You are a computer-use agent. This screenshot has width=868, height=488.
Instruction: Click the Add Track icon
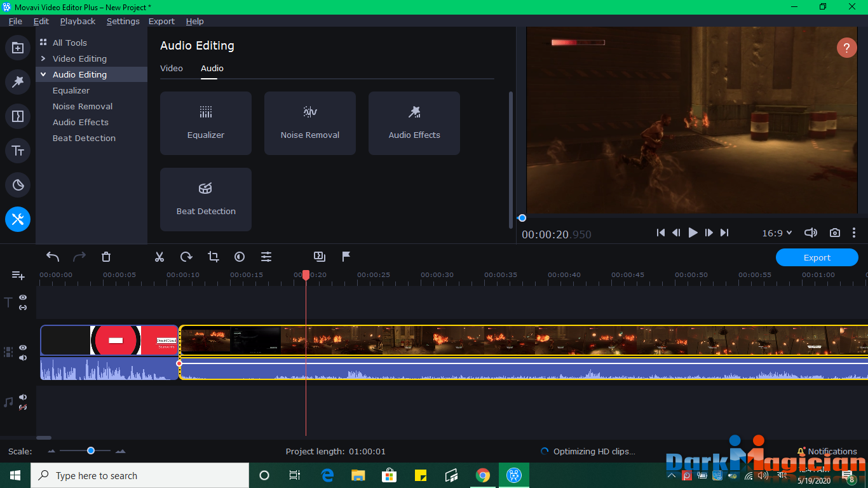18,275
